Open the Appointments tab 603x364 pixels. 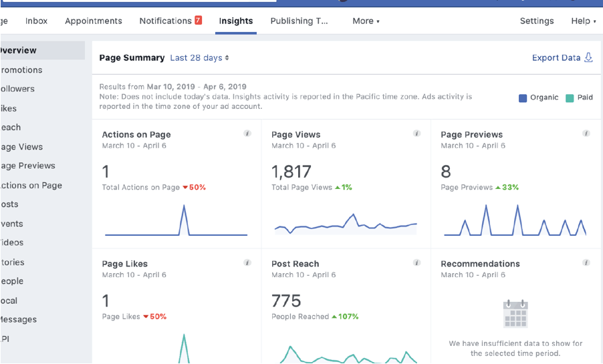point(94,21)
